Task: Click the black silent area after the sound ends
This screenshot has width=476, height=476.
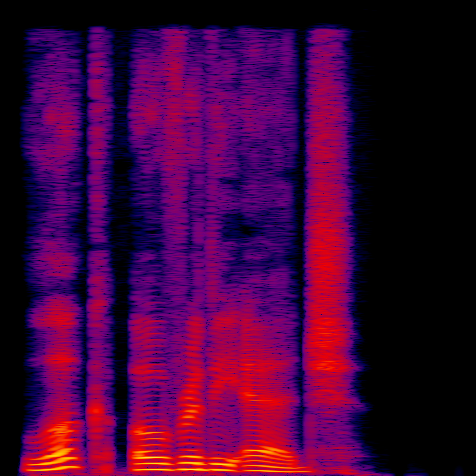Action: coord(418,232)
